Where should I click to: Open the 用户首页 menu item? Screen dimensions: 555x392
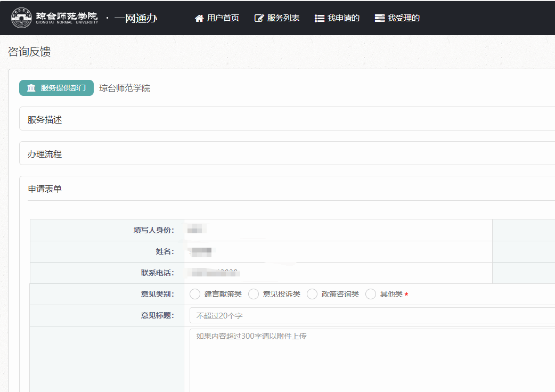click(223, 18)
